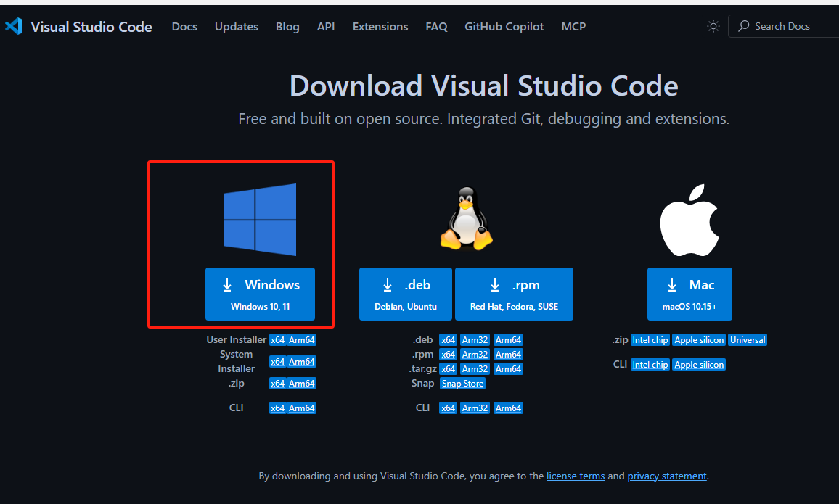This screenshot has height=504, width=839.
Task: Download the Windows 10, 11 installer
Action: (260, 294)
